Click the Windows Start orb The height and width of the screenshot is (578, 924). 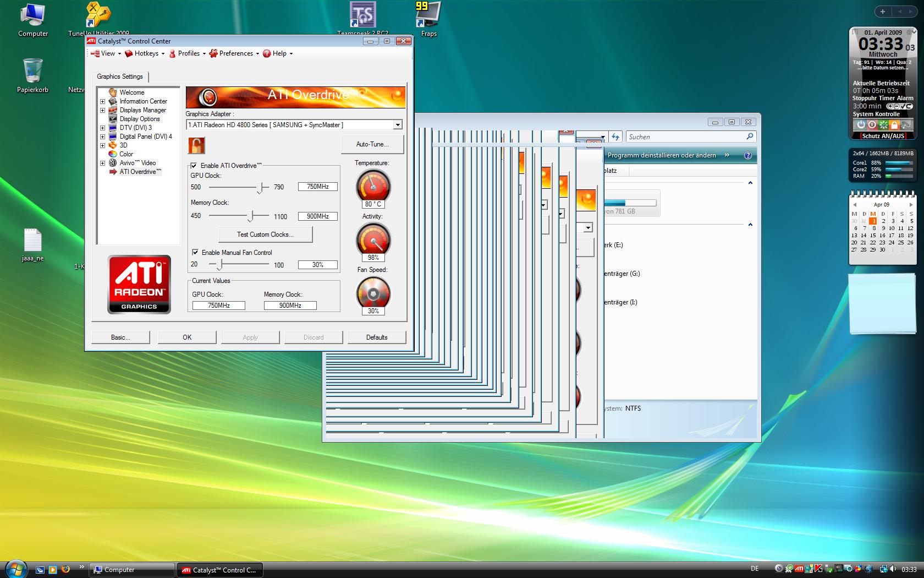click(15, 569)
